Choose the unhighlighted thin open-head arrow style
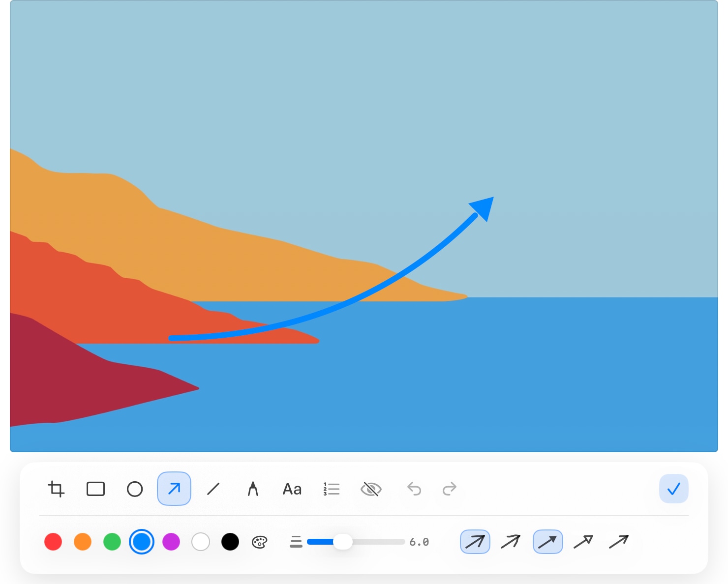 (619, 542)
